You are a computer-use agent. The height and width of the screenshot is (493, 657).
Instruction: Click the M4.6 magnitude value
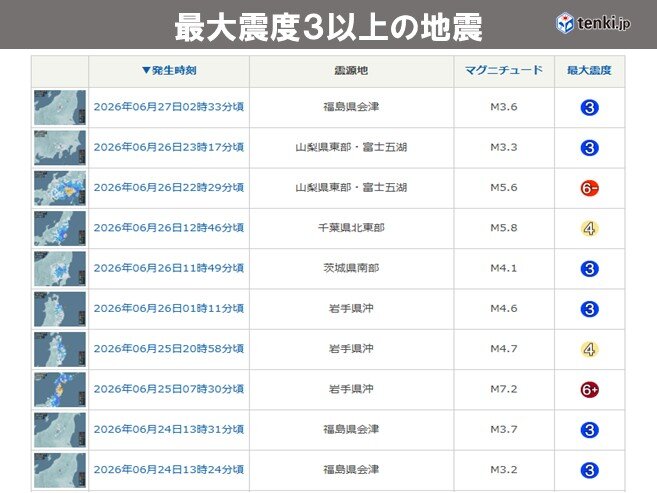click(x=504, y=309)
